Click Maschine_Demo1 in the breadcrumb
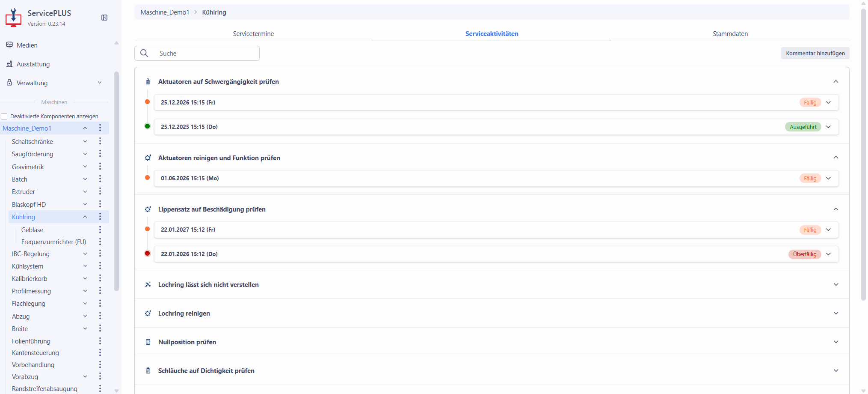This screenshot has width=868, height=394. (x=165, y=12)
